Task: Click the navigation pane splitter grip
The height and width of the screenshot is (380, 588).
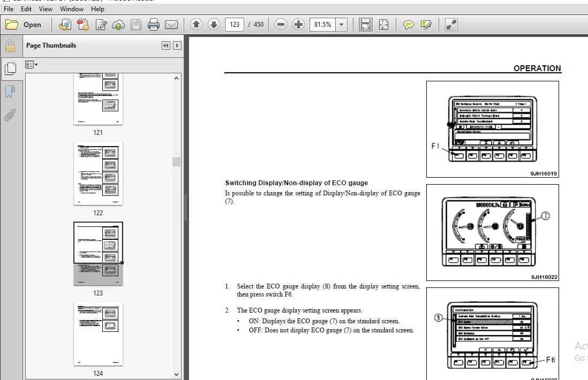Action: click(186, 207)
